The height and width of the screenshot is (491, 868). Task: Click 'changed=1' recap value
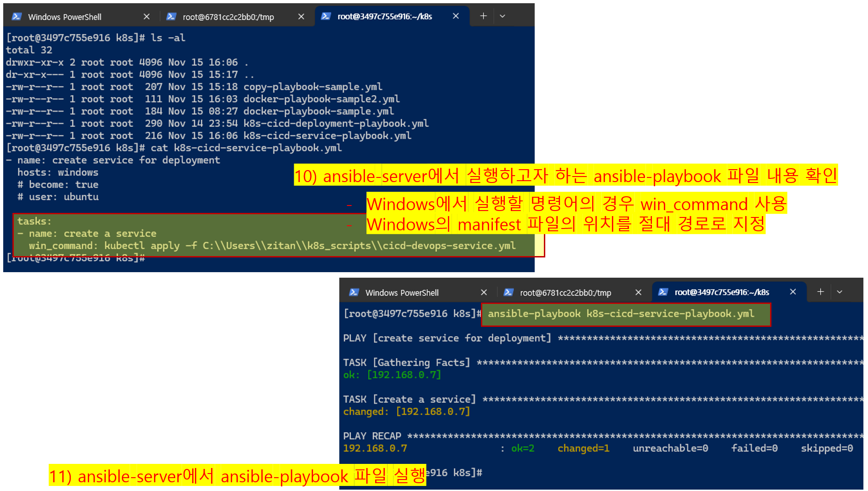(583, 448)
